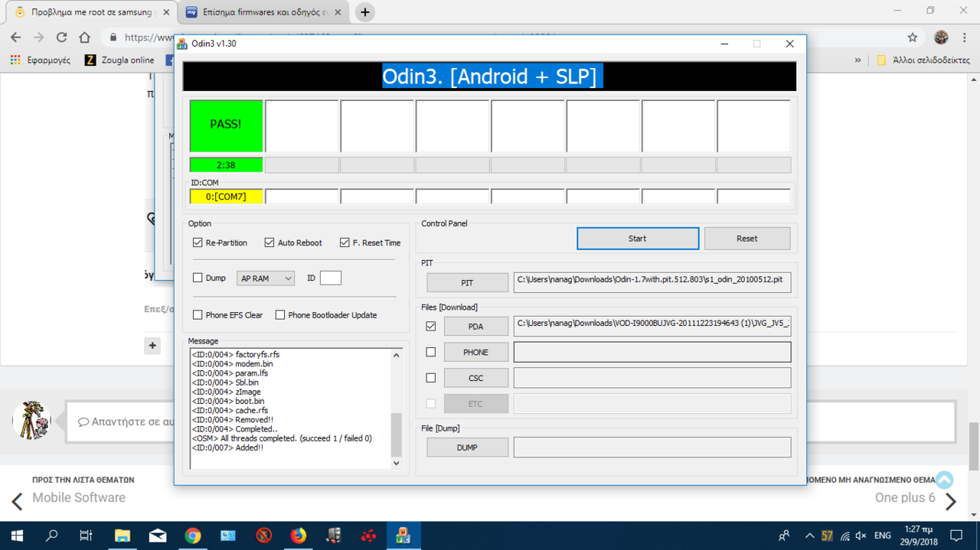Bookmark page with the star icon
Viewport: 980px width, 550px height.
point(913,37)
